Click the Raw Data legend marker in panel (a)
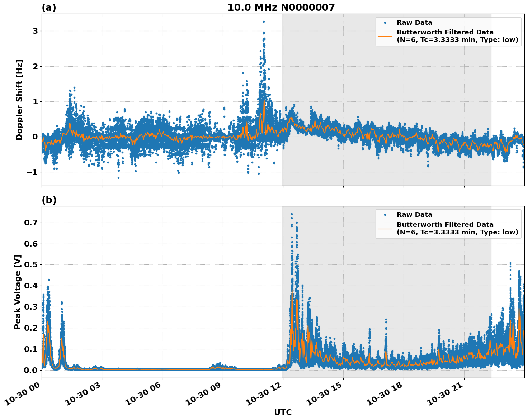Screen dimensions: 528x420 (x=385, y=22)
